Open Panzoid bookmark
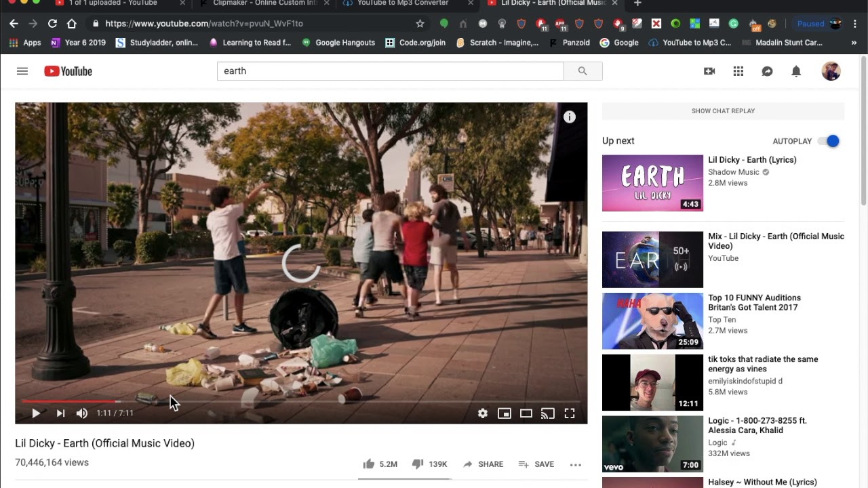This screenshot has width=868, height=488. click(x=569, y=43)
